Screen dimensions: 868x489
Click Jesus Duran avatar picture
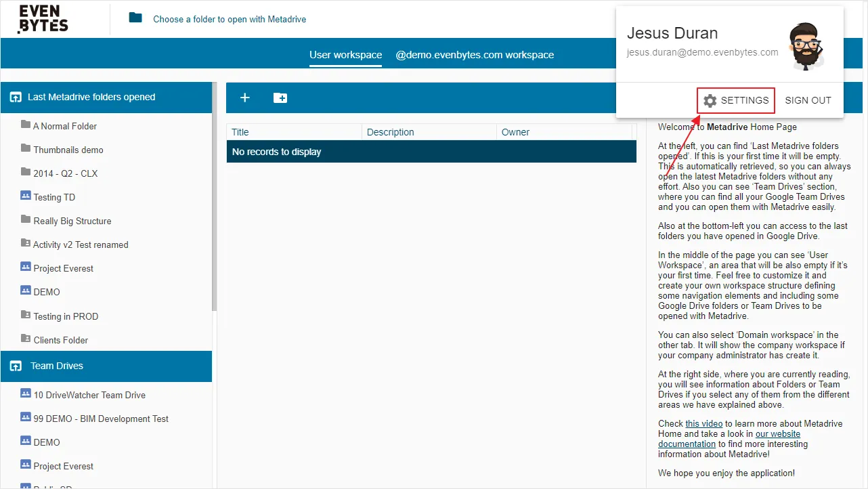pyautogui.click(x=807, y=46)
